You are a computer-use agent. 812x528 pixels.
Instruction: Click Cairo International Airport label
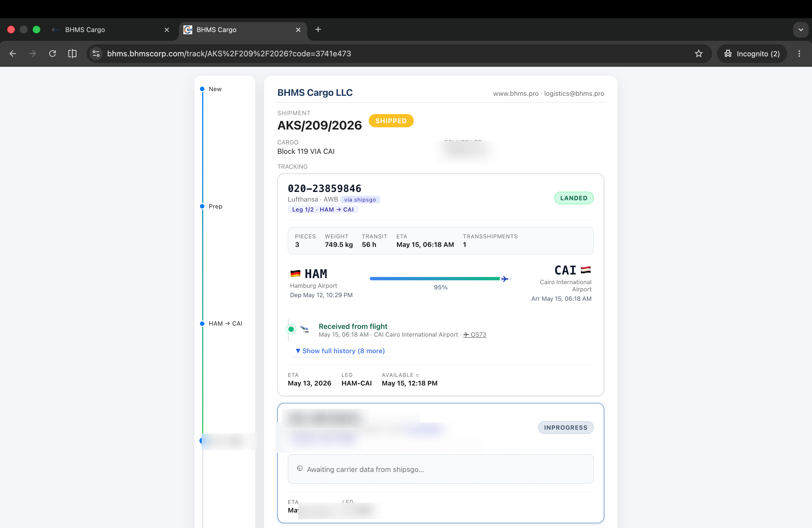[565, 286]
